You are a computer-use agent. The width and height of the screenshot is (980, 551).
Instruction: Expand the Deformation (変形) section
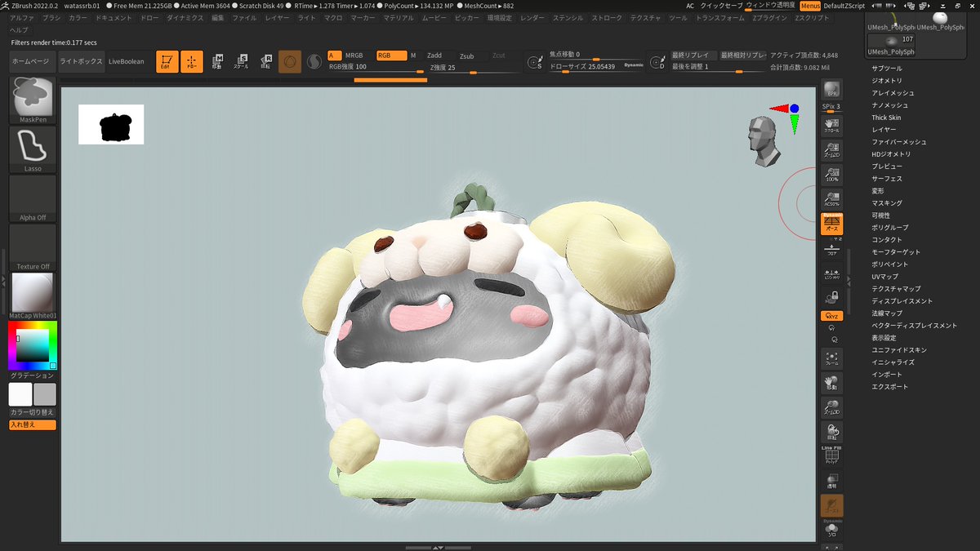click(878, 191)
